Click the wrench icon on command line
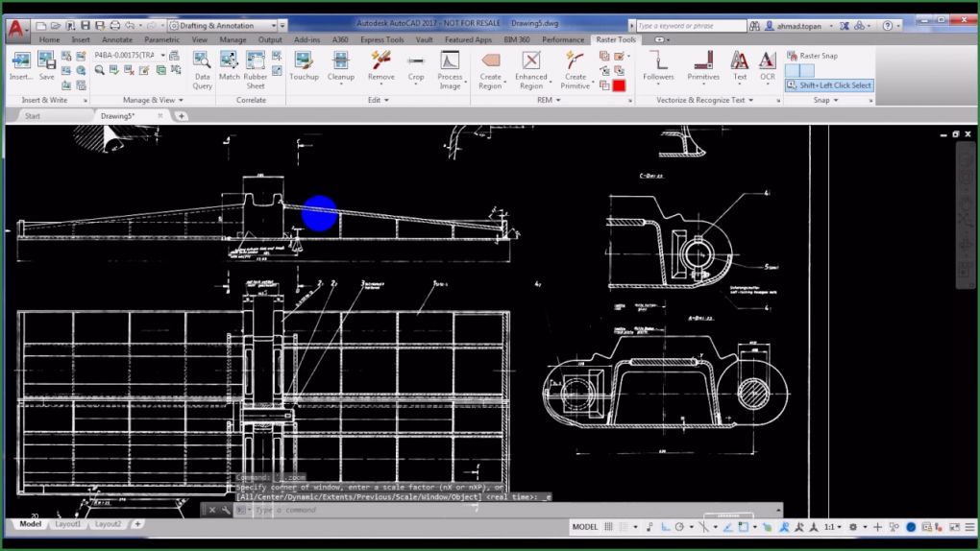The width and height of the screenshot is (980, 551). [226, 511]
